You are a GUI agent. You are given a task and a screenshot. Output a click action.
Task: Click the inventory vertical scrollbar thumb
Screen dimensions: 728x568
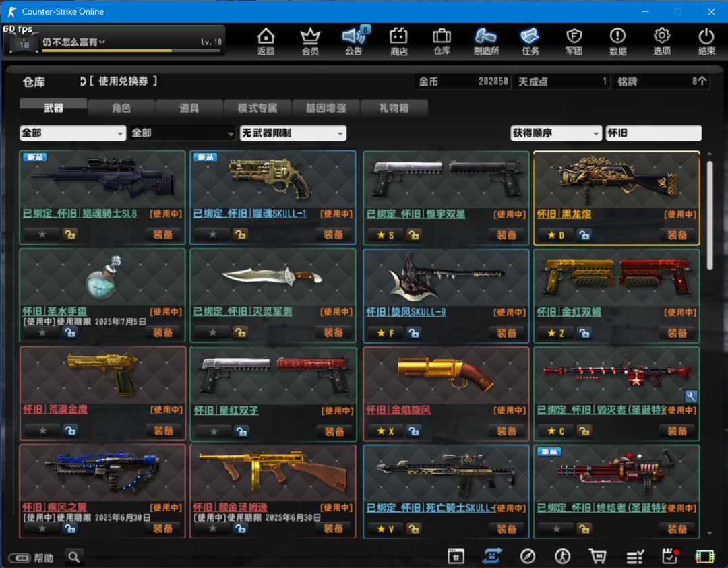coord(709,215)
